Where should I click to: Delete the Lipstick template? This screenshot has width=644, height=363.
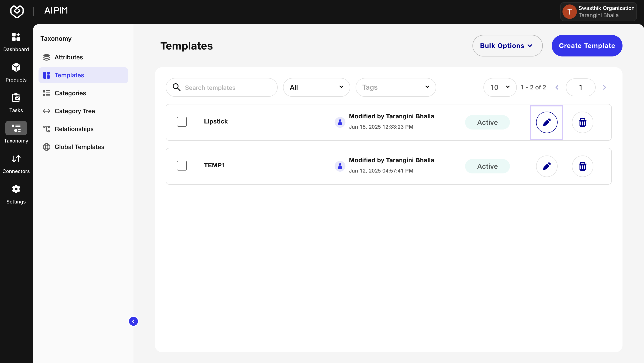(x=582, y=122)
